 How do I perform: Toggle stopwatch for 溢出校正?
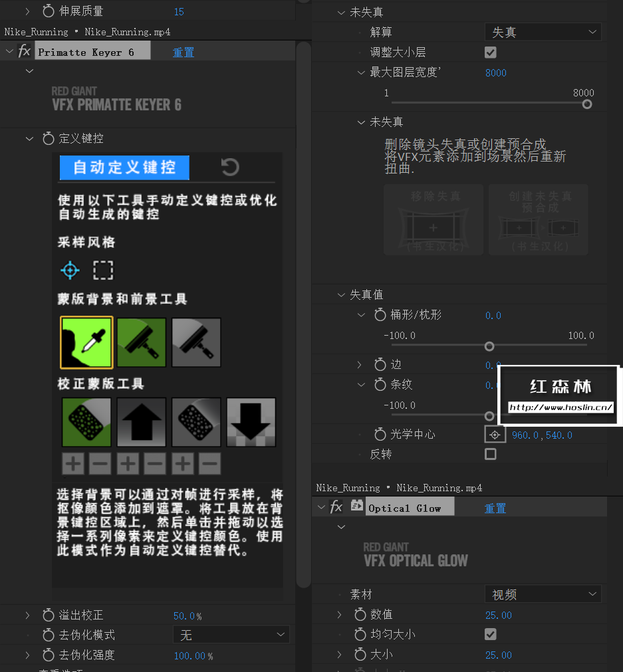[49, 615]
